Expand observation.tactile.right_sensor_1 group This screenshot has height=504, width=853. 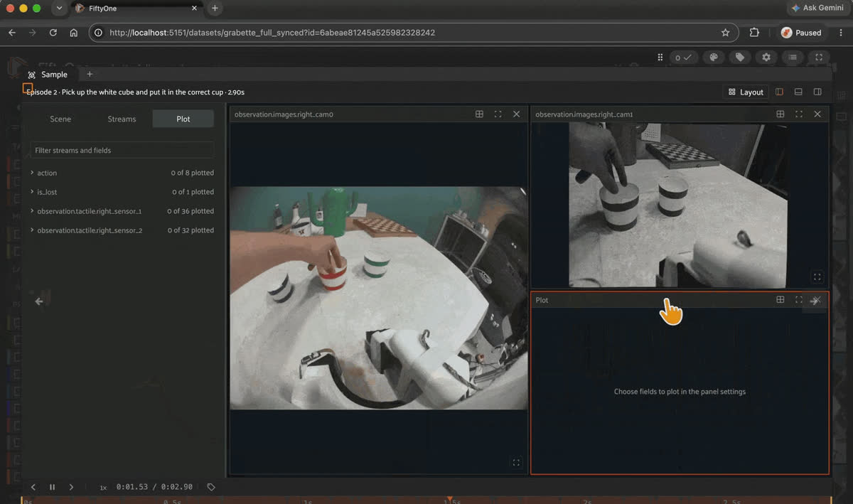pos(33,211)
